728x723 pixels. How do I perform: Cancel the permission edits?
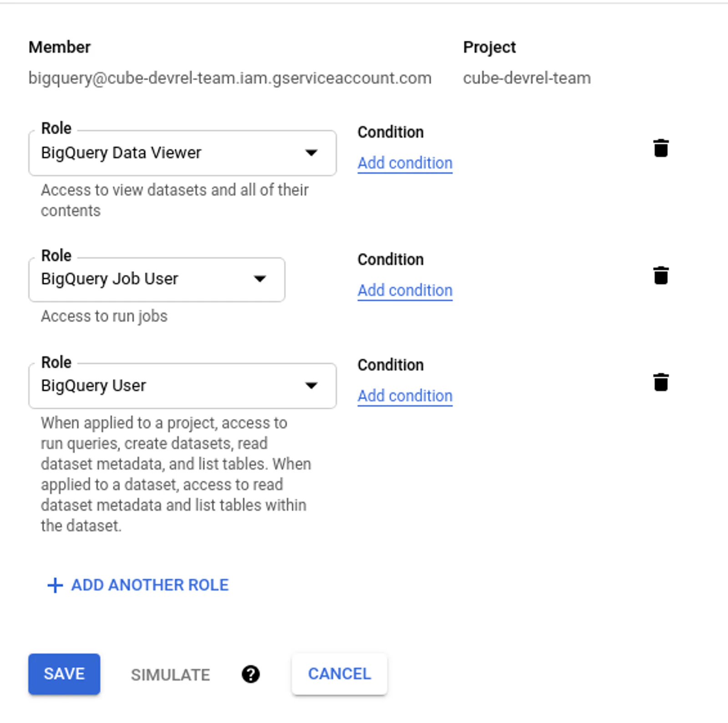point(339,674)
